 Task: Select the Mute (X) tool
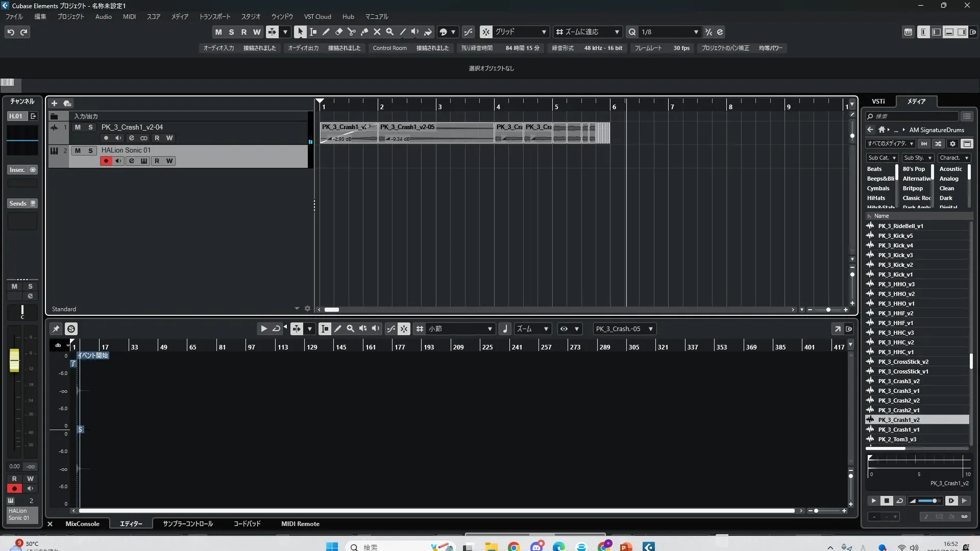tap(377, 32)
